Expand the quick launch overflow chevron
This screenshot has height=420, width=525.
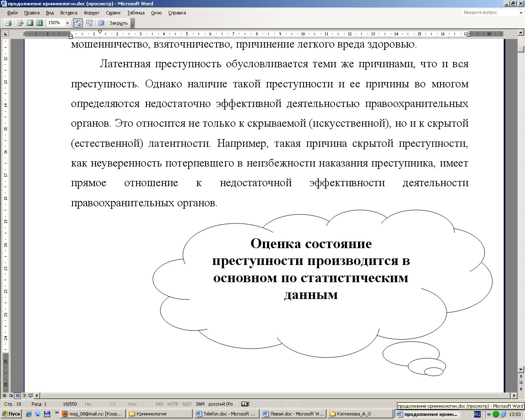tap(57, 413)
